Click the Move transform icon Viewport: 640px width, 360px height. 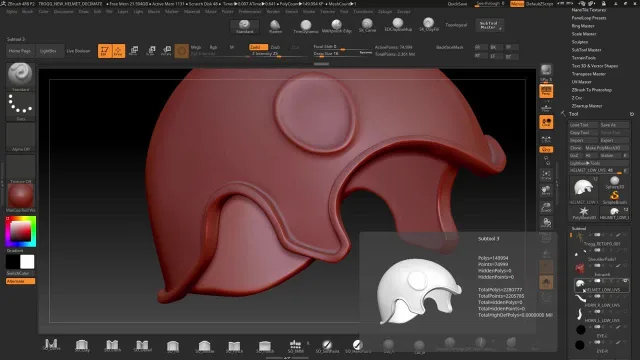tap(133, 51)
